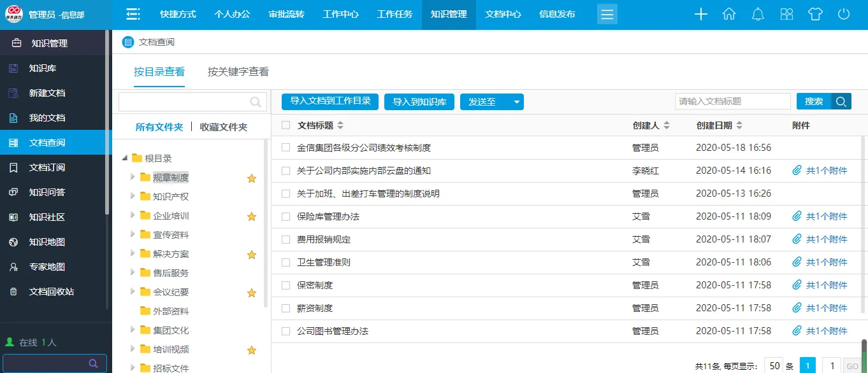Click the 请输入文档标题 search field
This screenshot has width=868, height=373.
coord(732,101)
